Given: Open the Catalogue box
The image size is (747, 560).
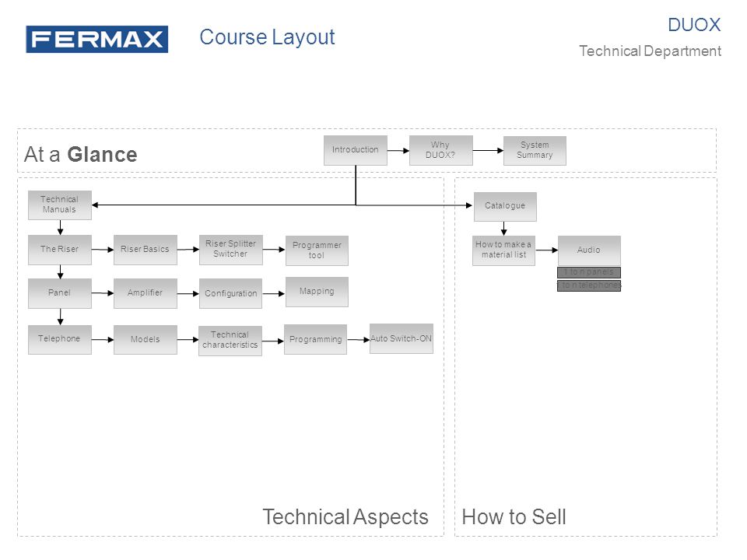Looking at the screenshot, I should pos(505,207).
